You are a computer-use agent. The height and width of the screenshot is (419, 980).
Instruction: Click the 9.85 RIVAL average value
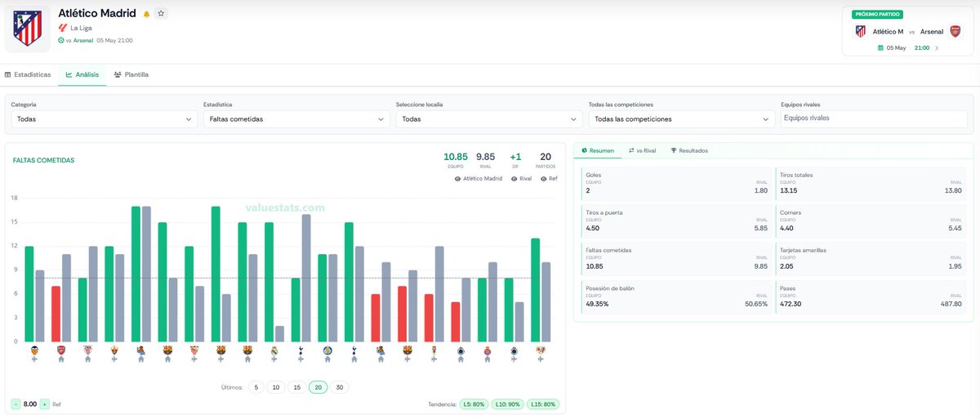[x=485, y=157]
